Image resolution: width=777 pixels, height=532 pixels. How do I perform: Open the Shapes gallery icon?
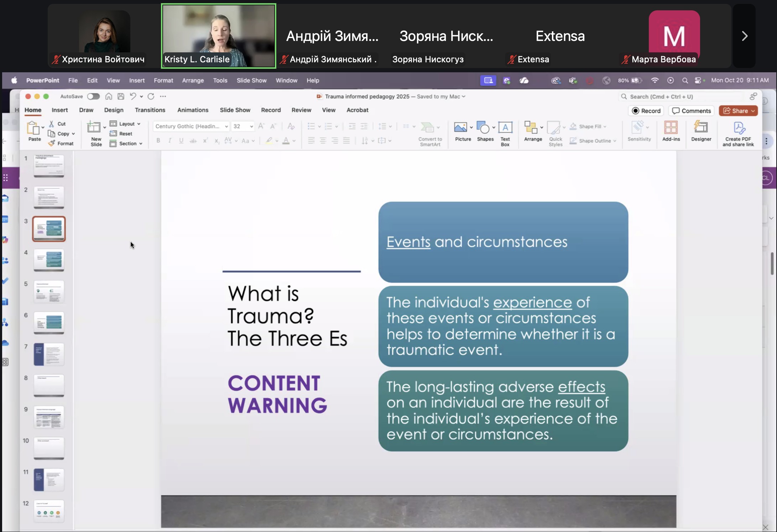(x=483, y=127)
